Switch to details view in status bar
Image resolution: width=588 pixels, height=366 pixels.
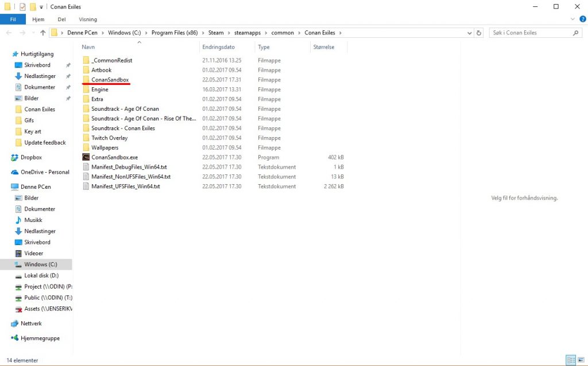pyautogui.click(x=570, y=360)
